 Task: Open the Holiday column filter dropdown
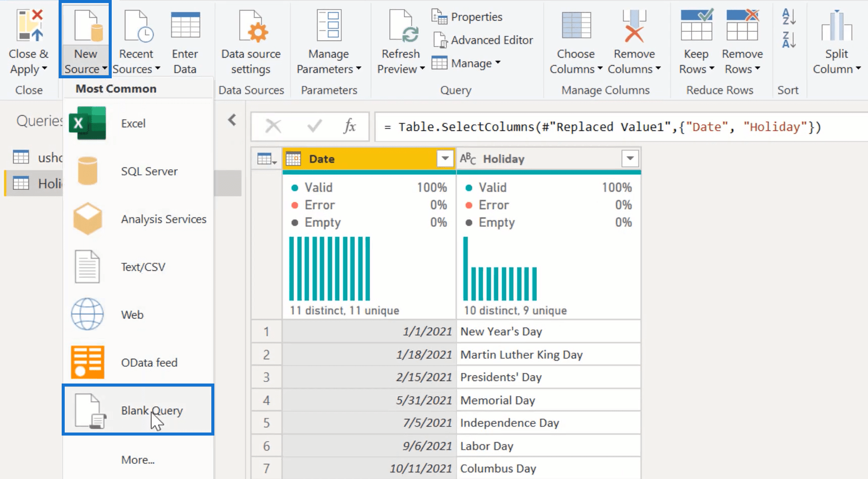[630, 159]
